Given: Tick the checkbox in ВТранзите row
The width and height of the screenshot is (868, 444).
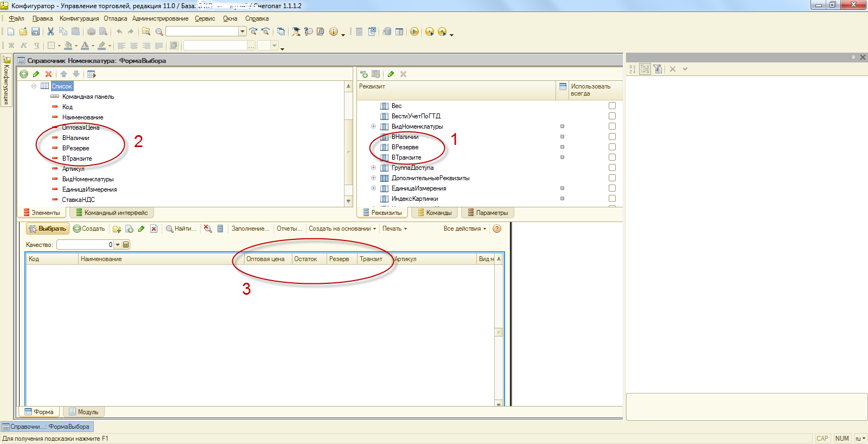Looking at the screenshot, I should 612,157.
